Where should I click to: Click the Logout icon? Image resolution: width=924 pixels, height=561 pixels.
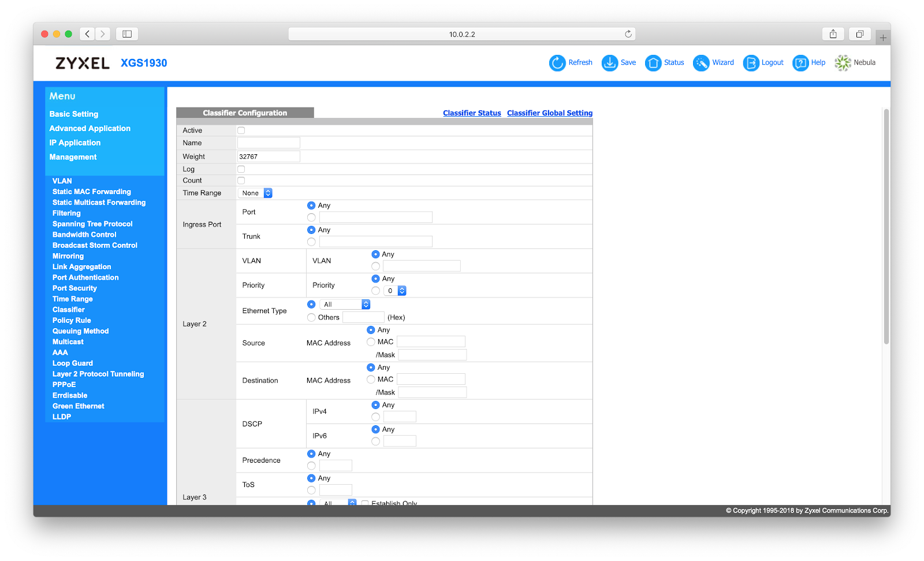[x=751, y=63]
